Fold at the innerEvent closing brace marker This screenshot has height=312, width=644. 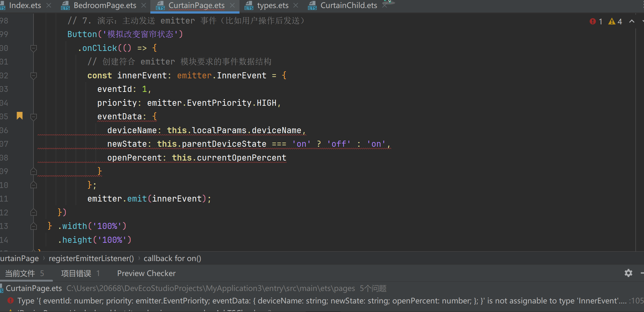coord(34,185)
